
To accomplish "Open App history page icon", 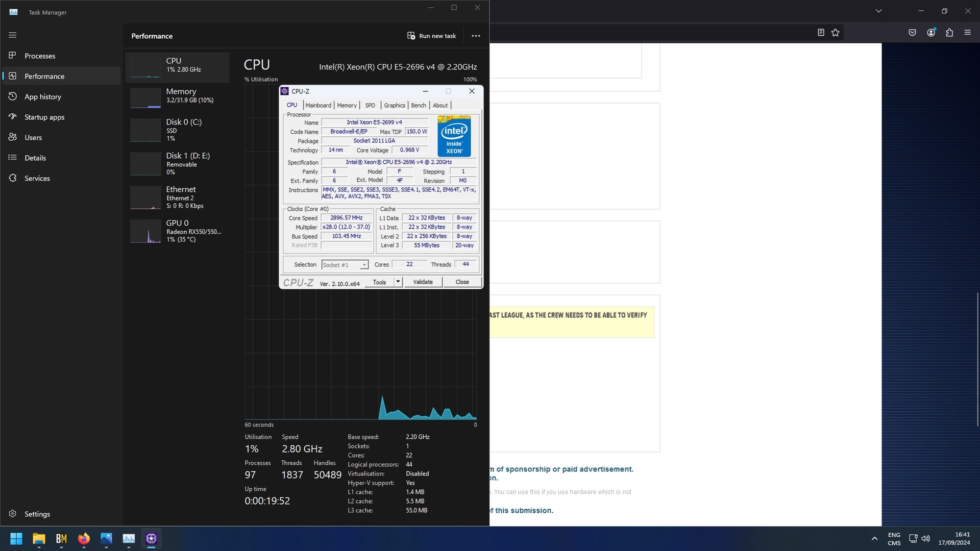I will 13,96.
